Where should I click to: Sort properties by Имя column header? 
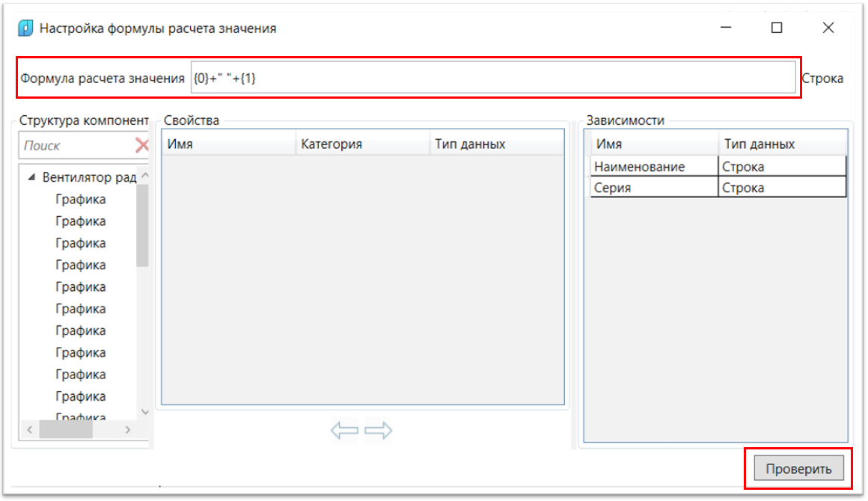[x=228, y=144]
